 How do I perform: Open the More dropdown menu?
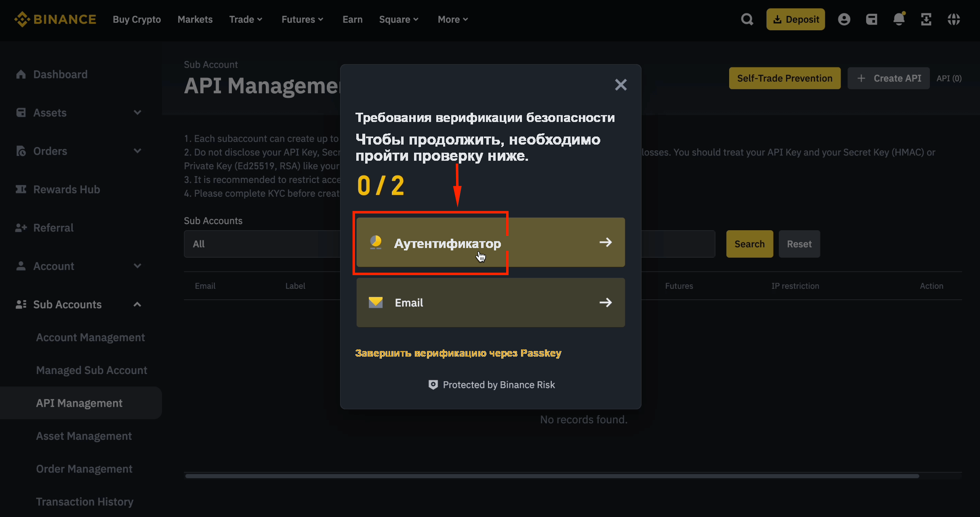point(452,19)
